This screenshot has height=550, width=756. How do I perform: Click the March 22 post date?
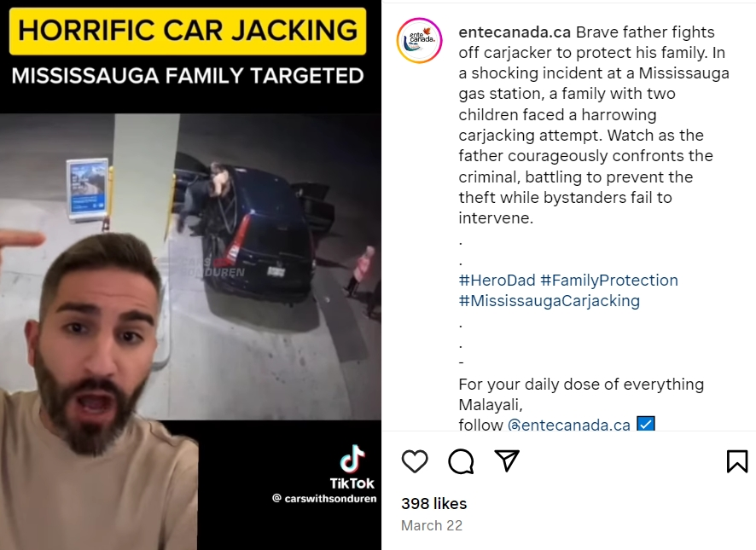pyautogui.click(x=432, y=525)
